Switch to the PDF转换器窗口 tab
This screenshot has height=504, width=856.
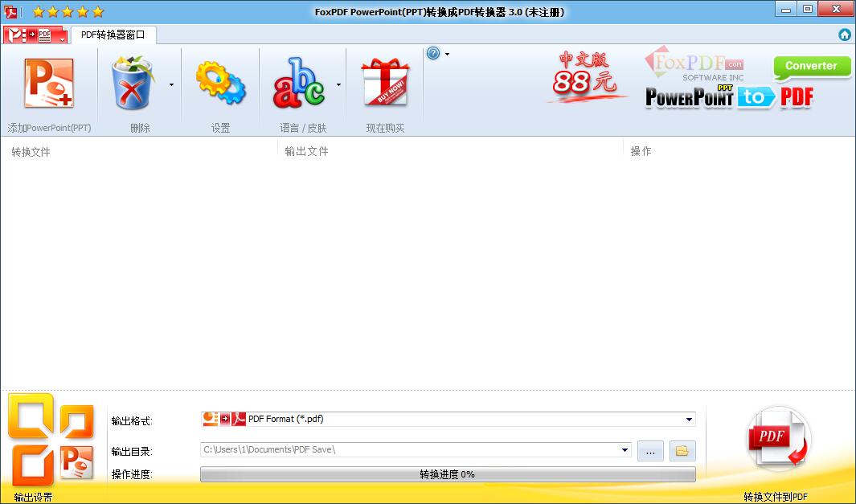pyautogui.click(x=113, y=35)
